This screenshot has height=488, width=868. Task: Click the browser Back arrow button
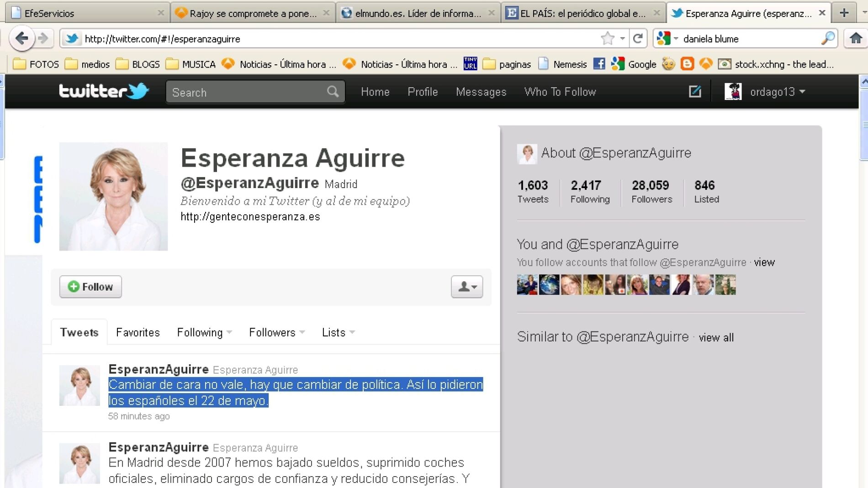21,38
